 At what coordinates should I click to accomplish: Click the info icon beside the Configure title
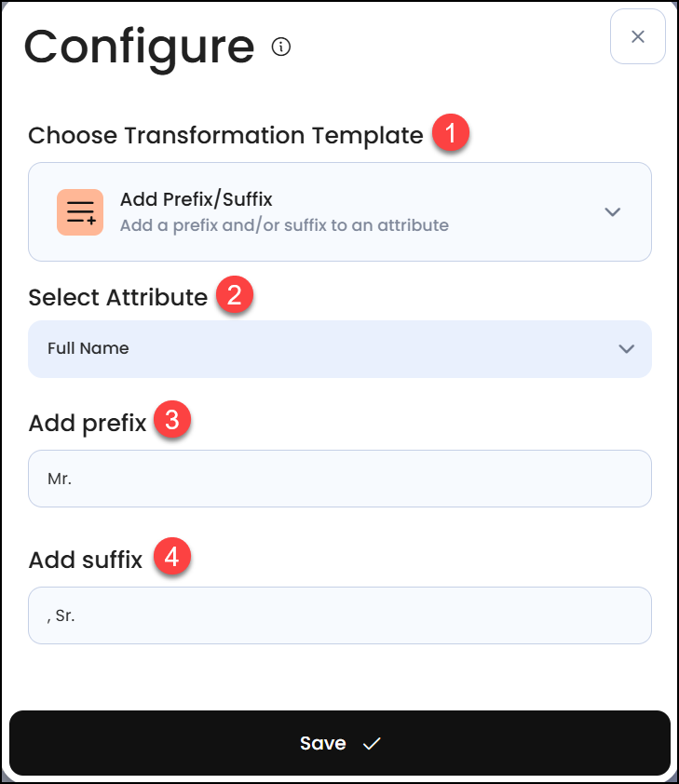[280, 45]
